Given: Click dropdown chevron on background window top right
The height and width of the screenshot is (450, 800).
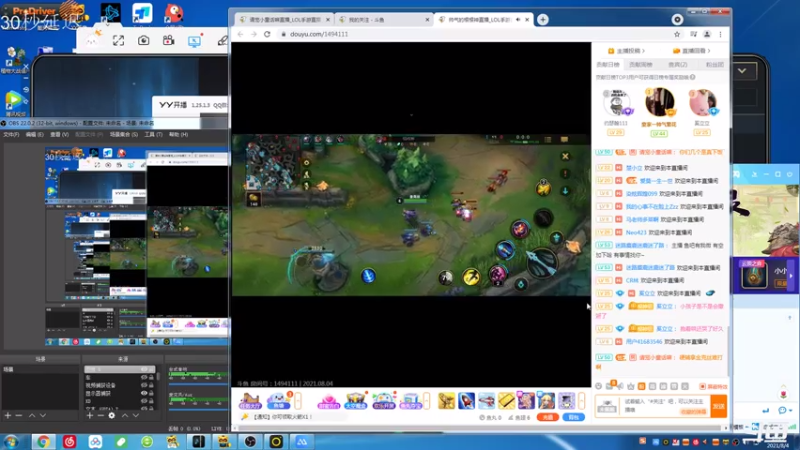Looking at the screenshot, I should click(742, 71).
